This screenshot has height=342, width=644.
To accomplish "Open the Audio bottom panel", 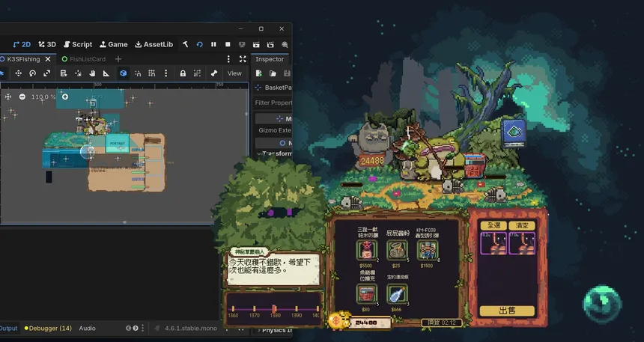I will tap(87, 329).
